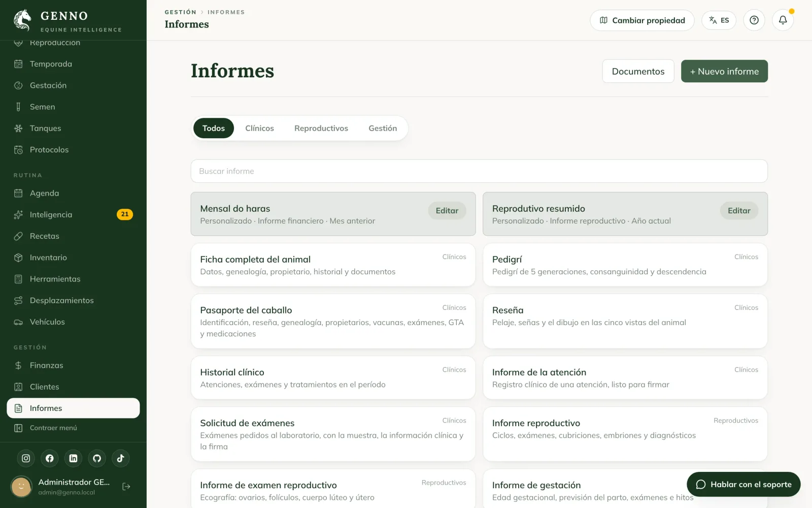Switch to the Clínicos tab

coord(259,128)
